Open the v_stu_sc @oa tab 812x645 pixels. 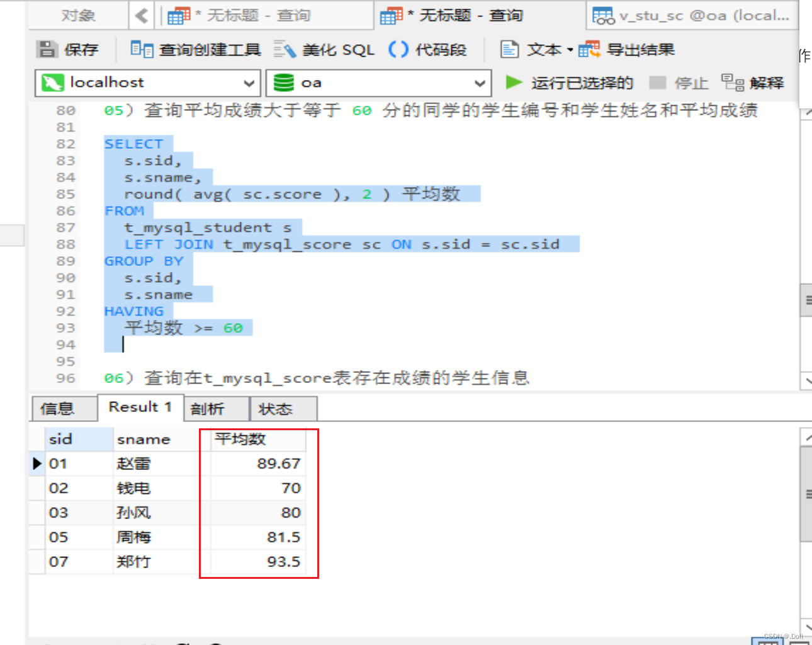(692, 15)
